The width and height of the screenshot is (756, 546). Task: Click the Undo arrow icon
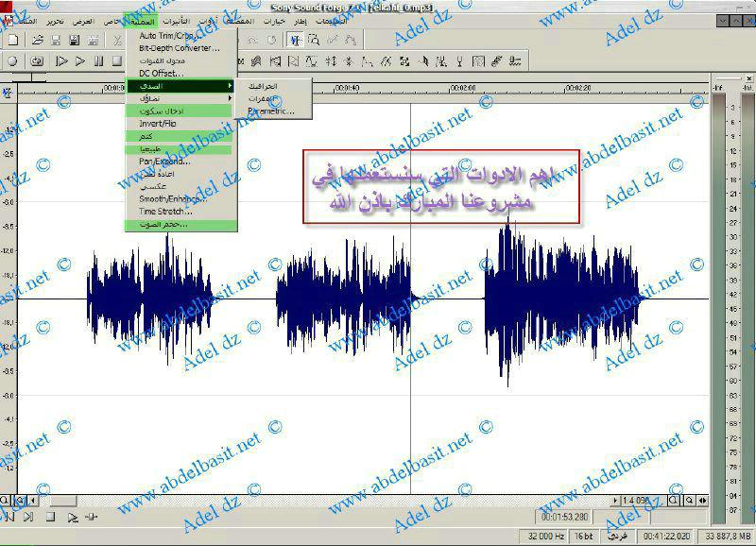(252, 40)
